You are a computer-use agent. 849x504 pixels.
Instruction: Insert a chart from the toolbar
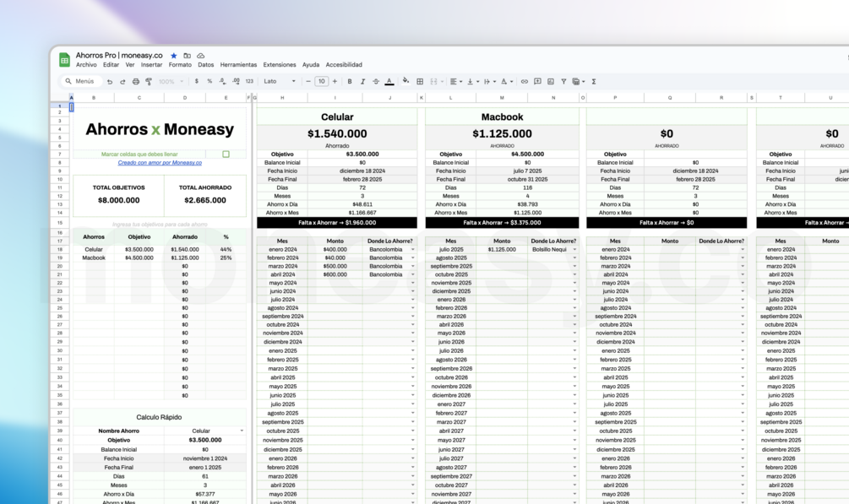(551, 82)
